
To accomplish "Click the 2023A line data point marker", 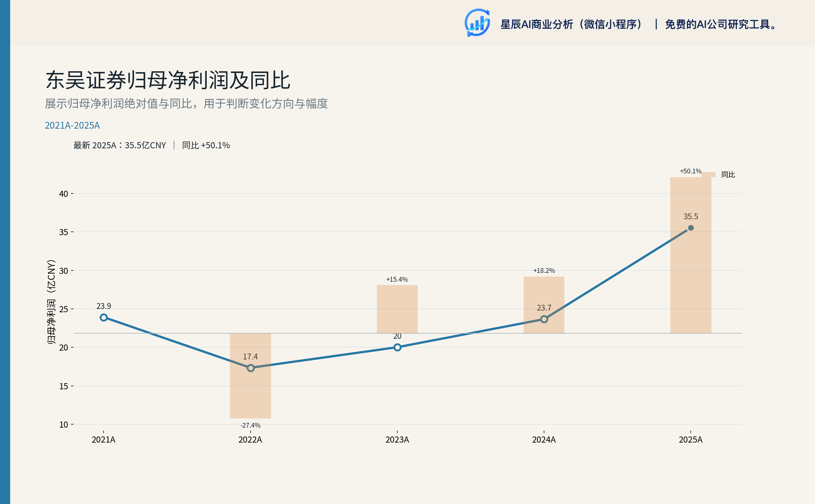I will (x=397, y=347).
